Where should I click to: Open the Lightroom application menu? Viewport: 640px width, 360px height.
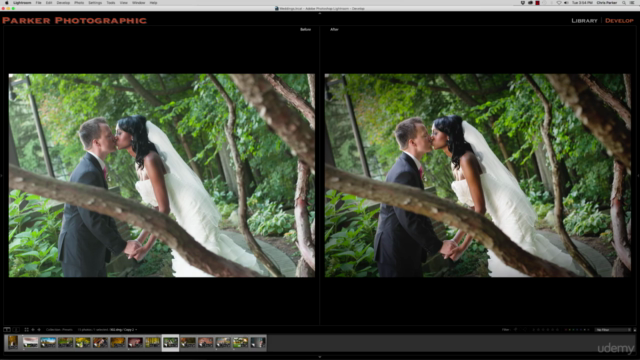click(x=22, y=2)
